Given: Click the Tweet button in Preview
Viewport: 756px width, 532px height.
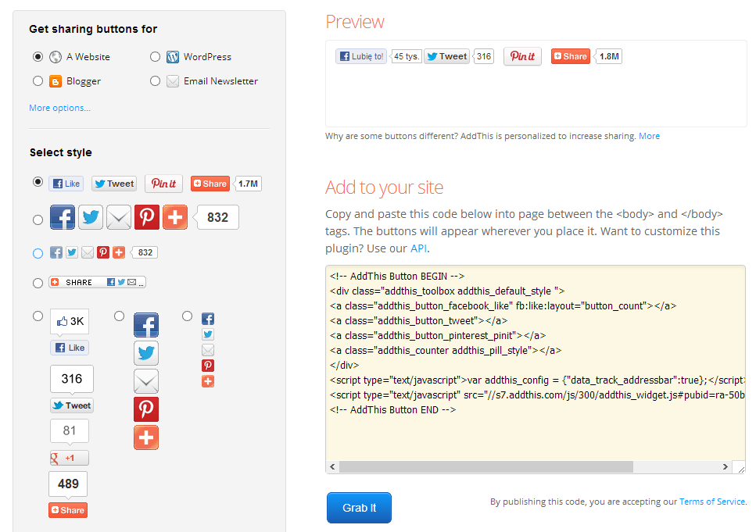Looking at the screenshot, I should (x=447, y=56).
